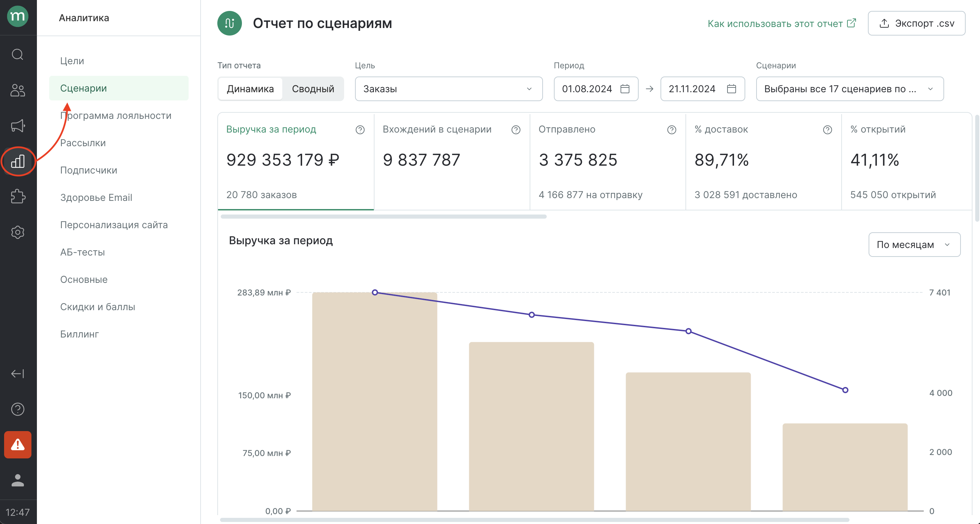Open the Mindbox logo home icon
This screenshot has height=524, width=980.
tap(17, 16)
